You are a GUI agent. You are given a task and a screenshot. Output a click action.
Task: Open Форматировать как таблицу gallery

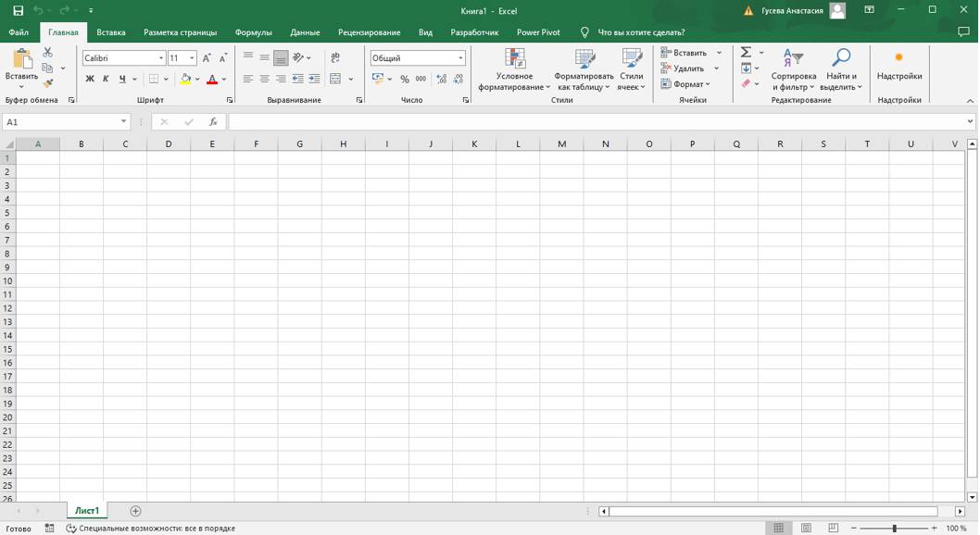point(584,69)
